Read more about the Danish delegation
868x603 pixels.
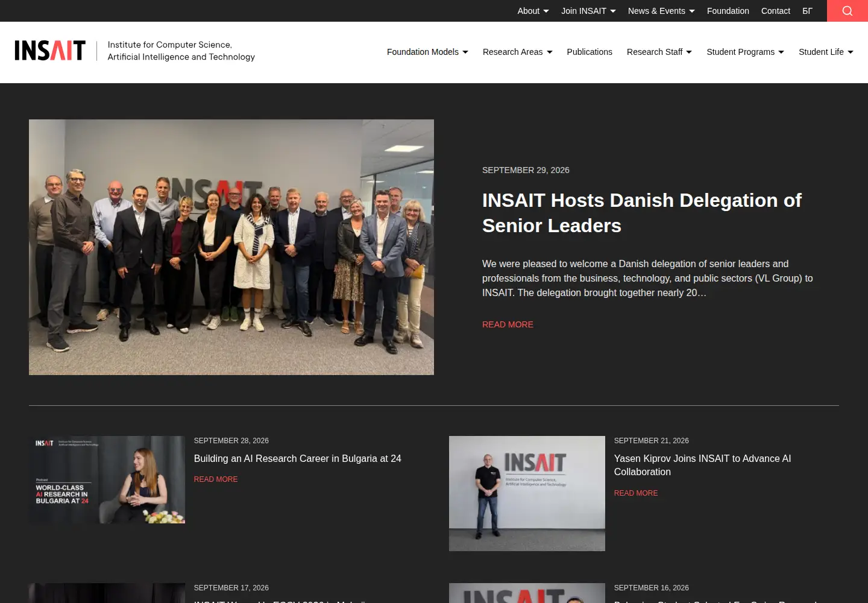click(508, 324)
